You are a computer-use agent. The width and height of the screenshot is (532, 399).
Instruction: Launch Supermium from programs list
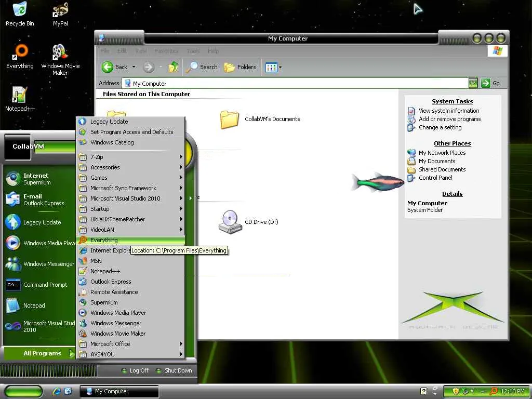click(130, 302)
